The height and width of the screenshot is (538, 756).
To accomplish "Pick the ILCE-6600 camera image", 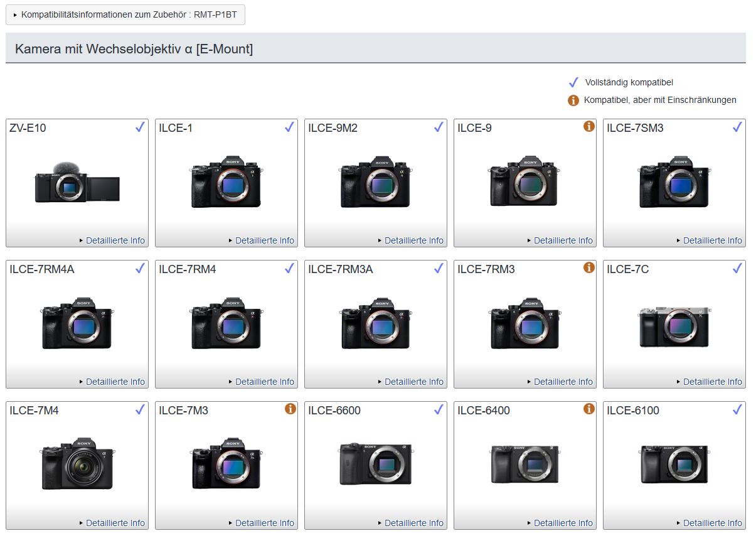I will point(376,464).
